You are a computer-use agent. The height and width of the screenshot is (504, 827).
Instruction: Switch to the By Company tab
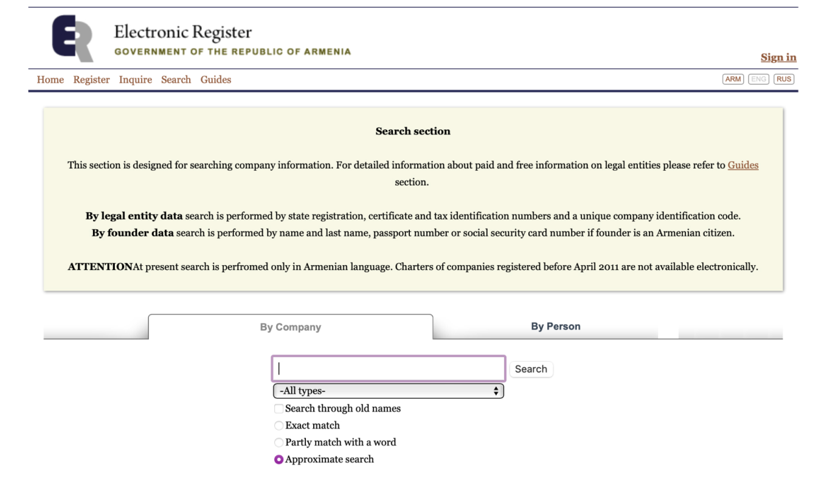pos(291,327)
